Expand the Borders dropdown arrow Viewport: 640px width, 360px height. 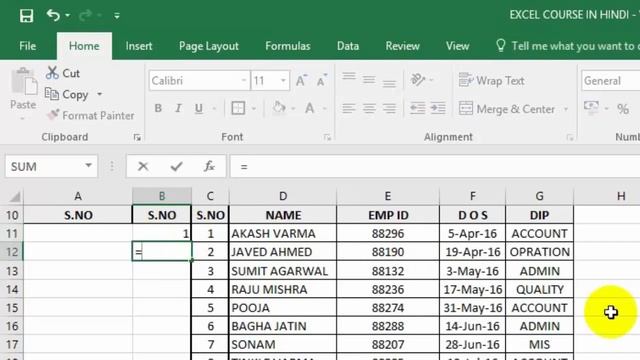click(x=253, y=108)
